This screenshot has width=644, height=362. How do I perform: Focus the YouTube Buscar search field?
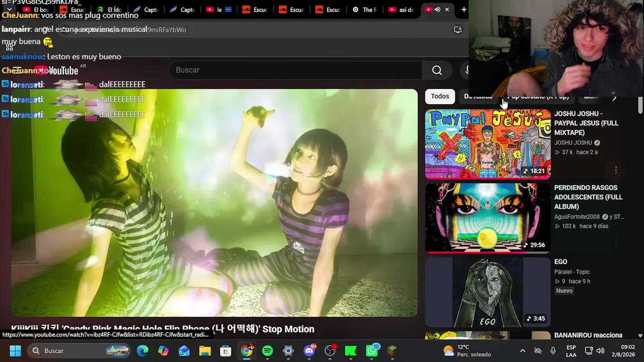click(294, 70)
